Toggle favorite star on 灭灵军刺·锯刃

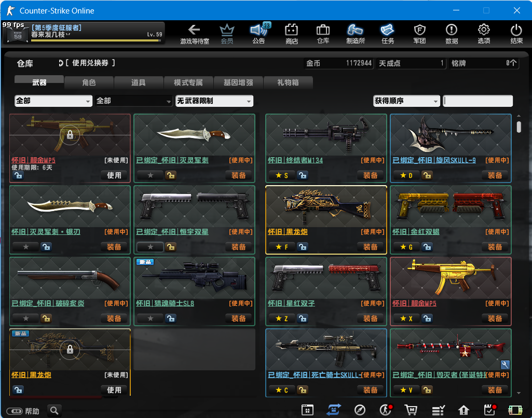26,247
